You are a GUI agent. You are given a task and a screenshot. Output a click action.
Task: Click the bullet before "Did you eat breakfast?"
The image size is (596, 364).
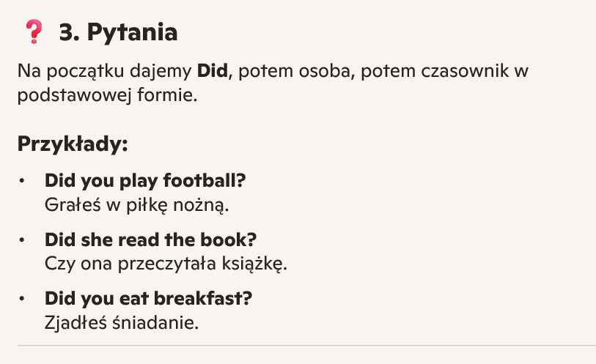[23, 299]
